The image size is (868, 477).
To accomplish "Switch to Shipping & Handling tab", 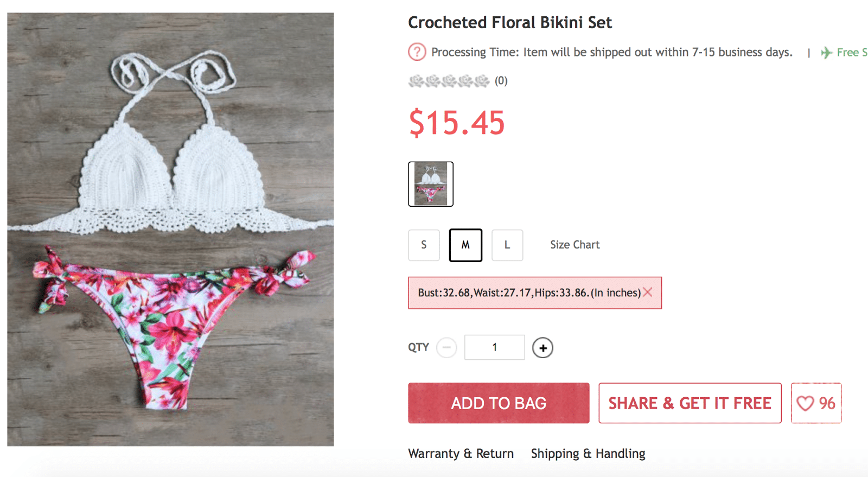I will click(x=588, y=454).
